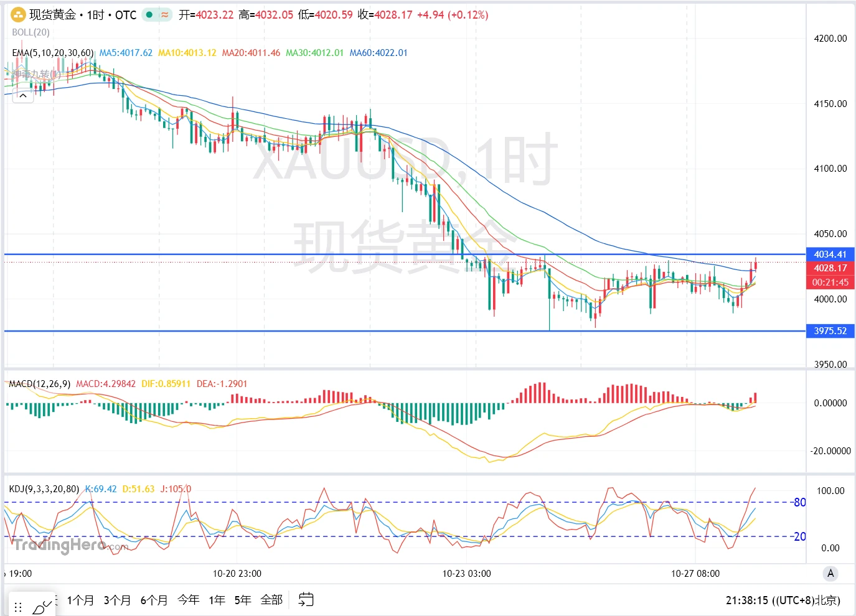Click the 现货黄金 symbol title
The width and height of the screenshot is (856, 616).
pos(53,14)
